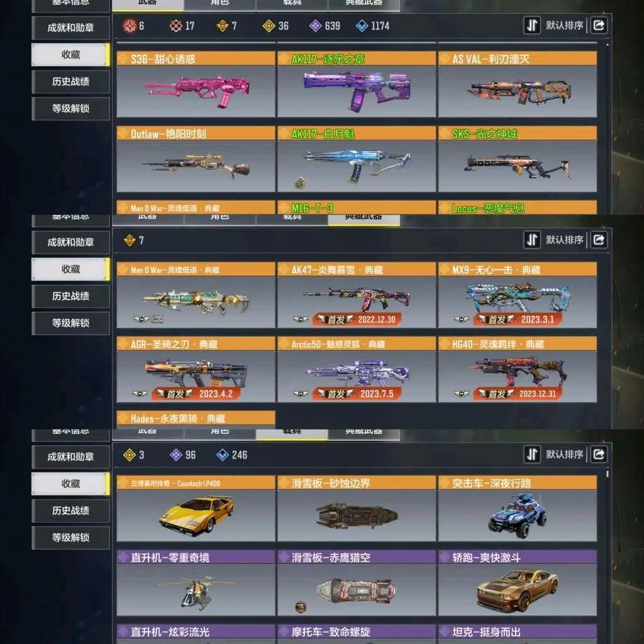Click scrollbar handle beside 突击车-深夜行路 card
The image size is (644, 644).
tap(608, 474)
